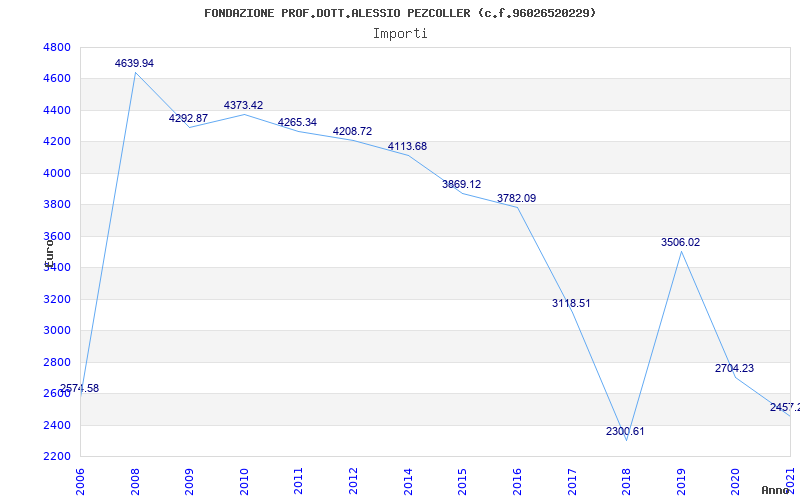This screenshot has height=500, width=800.
Task: Click the 3782.09 data label
Action: pyautogui.click(x=516, y=198)
